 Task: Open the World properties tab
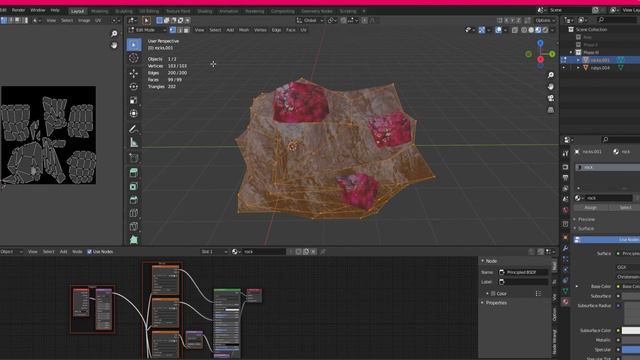pos(565,210)
